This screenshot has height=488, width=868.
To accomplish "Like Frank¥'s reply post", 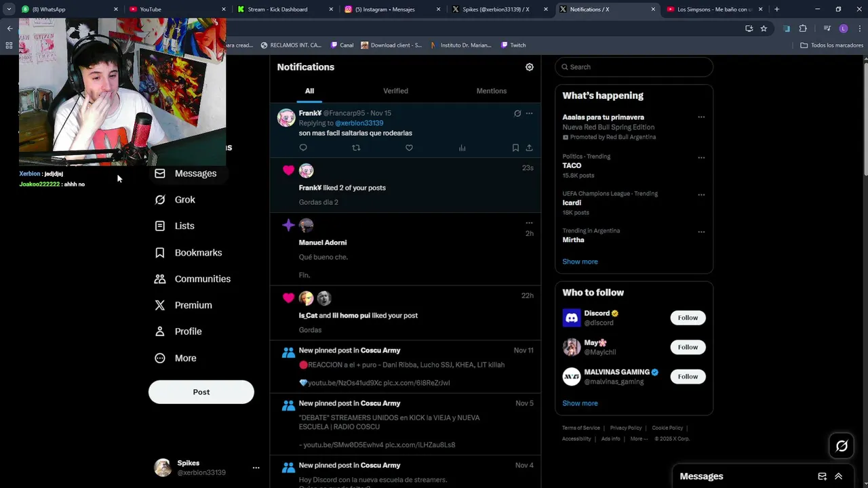I will [x=409, y=148].
